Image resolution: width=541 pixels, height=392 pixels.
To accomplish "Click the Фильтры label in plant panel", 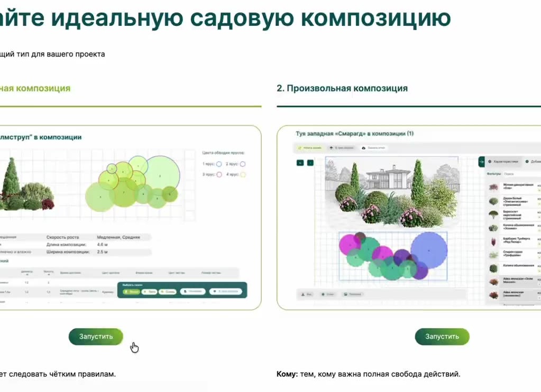I will (x=493, y=174).
